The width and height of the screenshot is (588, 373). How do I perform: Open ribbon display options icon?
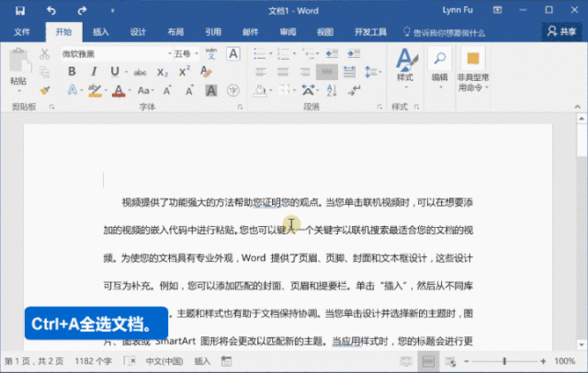click(x=497, y=10)
